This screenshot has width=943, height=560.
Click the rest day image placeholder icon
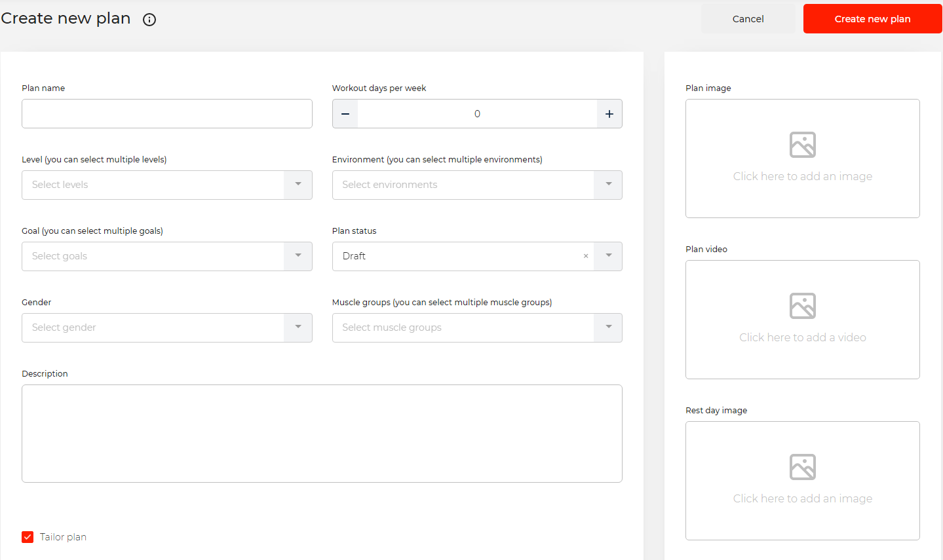802,467
